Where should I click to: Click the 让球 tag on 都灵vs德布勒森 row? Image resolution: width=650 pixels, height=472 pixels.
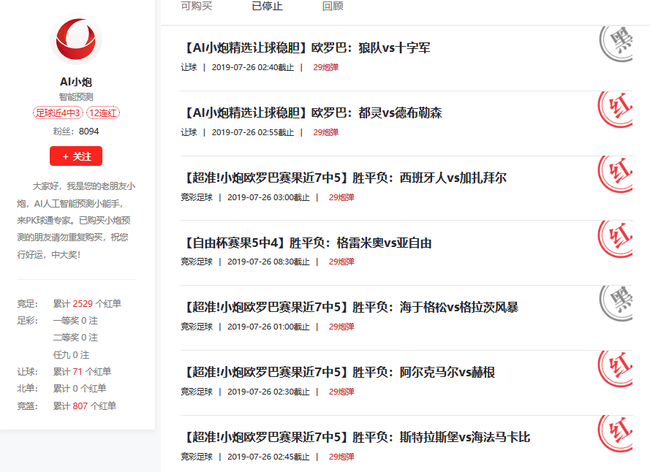pyautogui.click(x=189, y=132)
